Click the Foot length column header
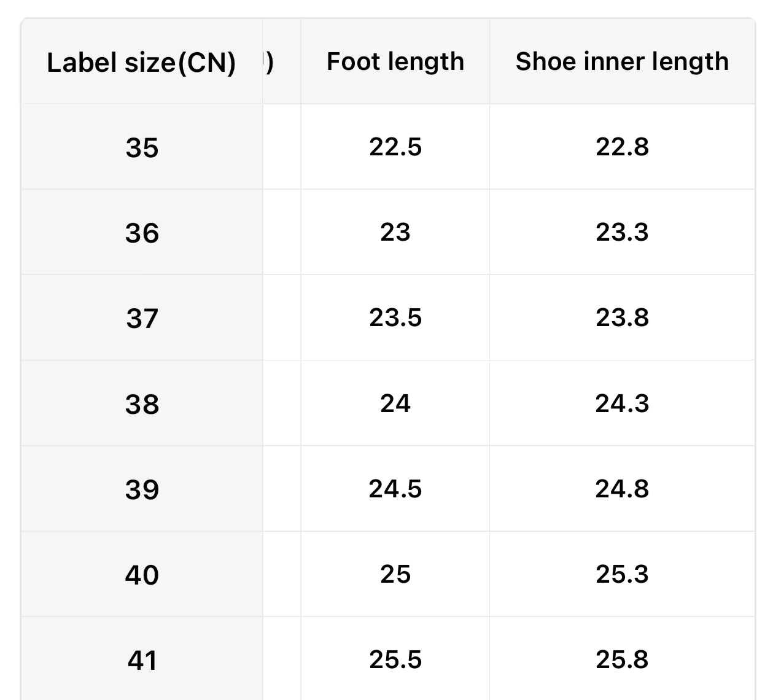Screen dimensions: 773x700 [x=395, y=61]
